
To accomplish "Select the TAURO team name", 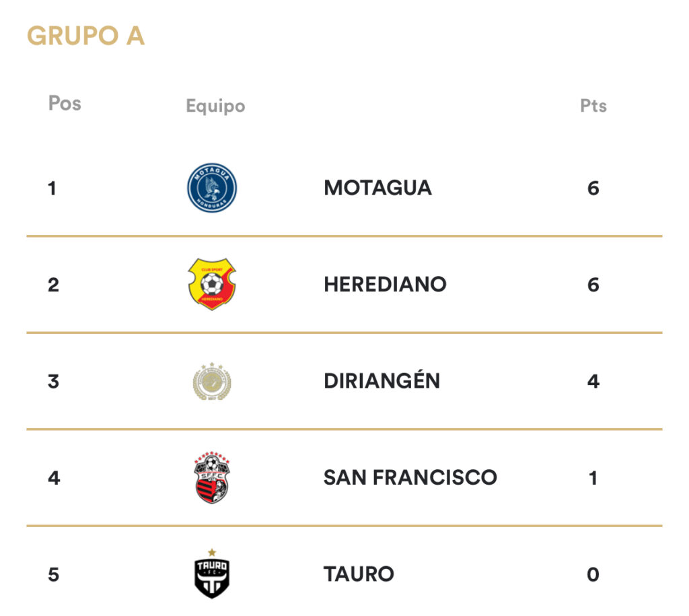I will [359, 574].
